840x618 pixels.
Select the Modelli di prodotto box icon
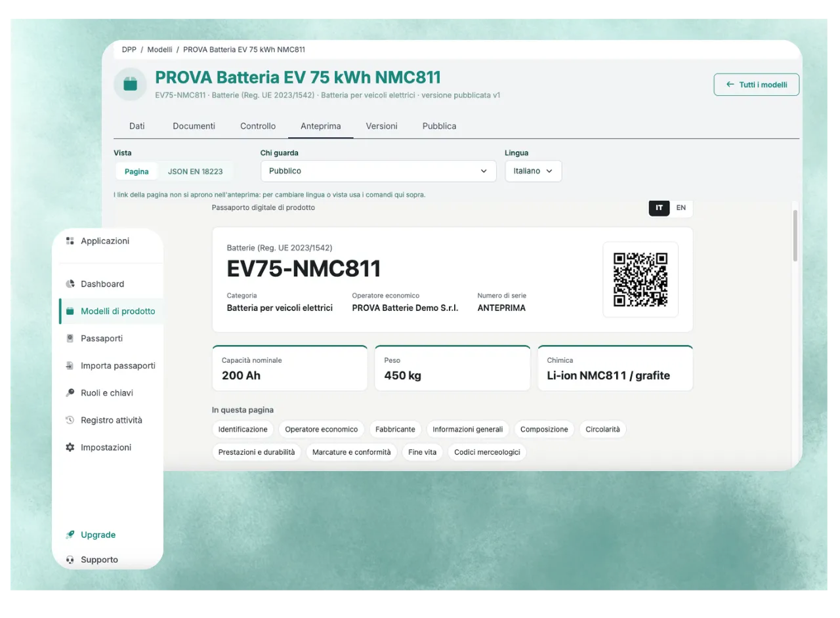(70, 311)
